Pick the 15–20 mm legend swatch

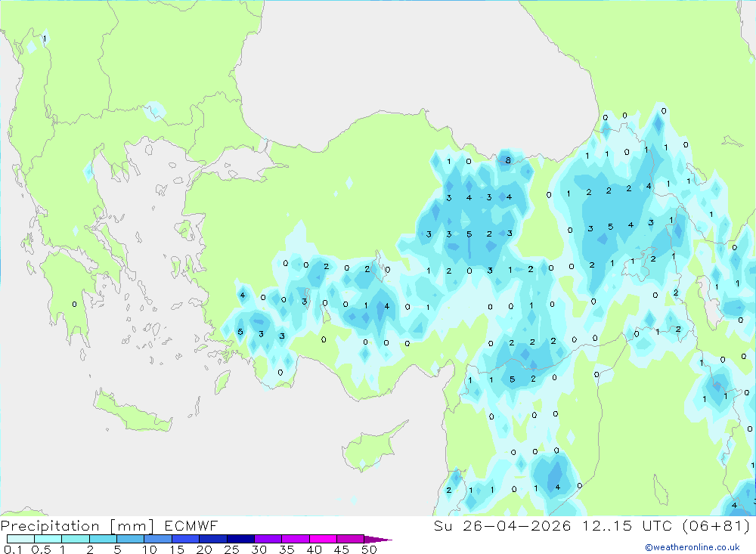186,539
